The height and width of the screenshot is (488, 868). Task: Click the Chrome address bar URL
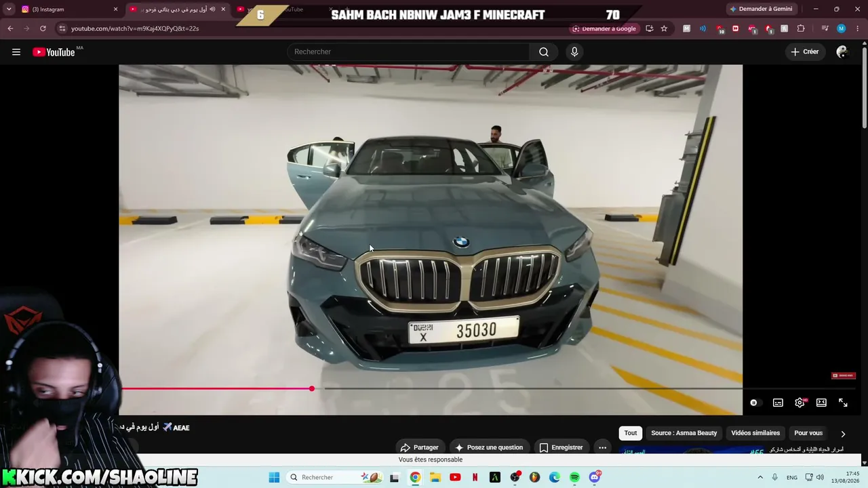(x=135, y=28)
